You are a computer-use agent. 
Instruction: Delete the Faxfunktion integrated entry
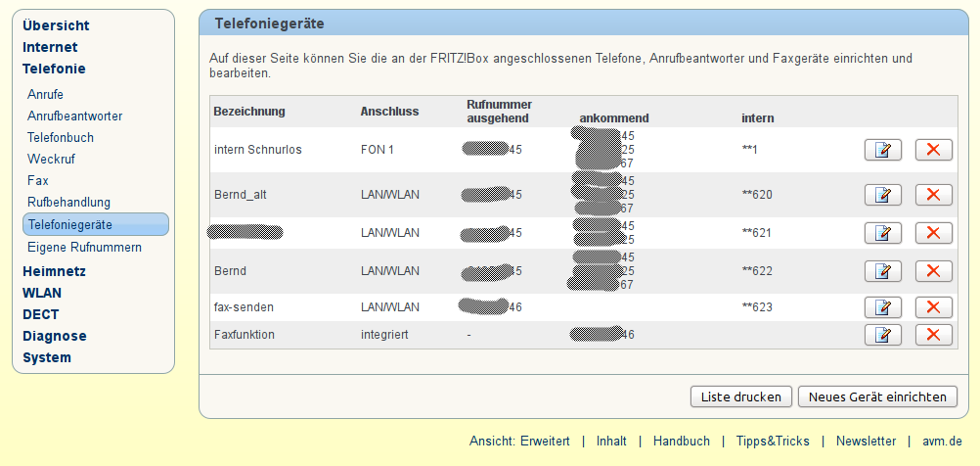click(x=934, y=335)
